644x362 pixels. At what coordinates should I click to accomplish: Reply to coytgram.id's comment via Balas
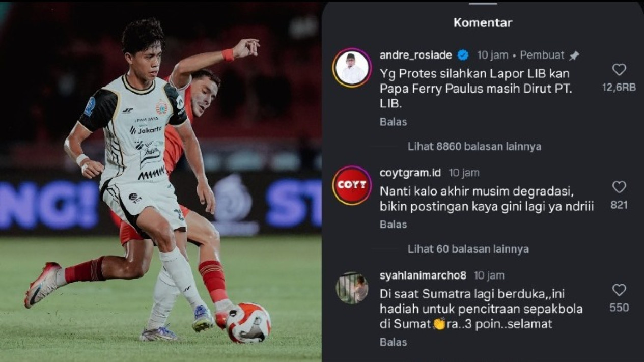(393, 224)
